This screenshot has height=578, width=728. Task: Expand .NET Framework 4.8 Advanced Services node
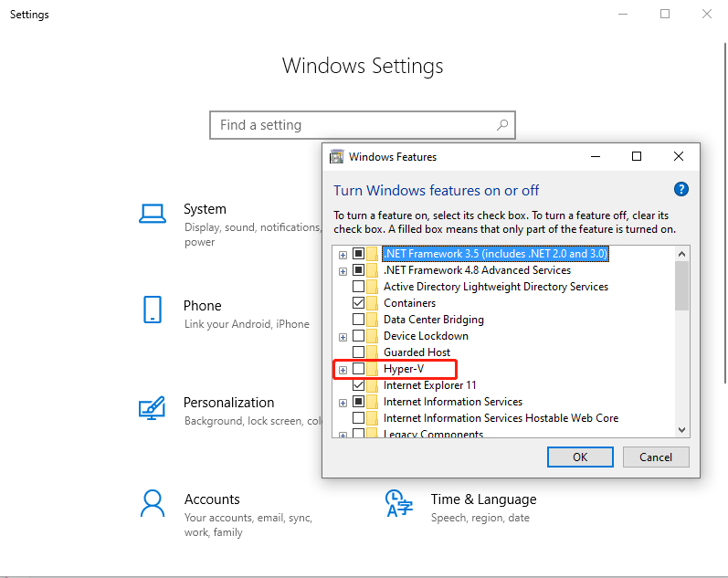click(343, 271)
